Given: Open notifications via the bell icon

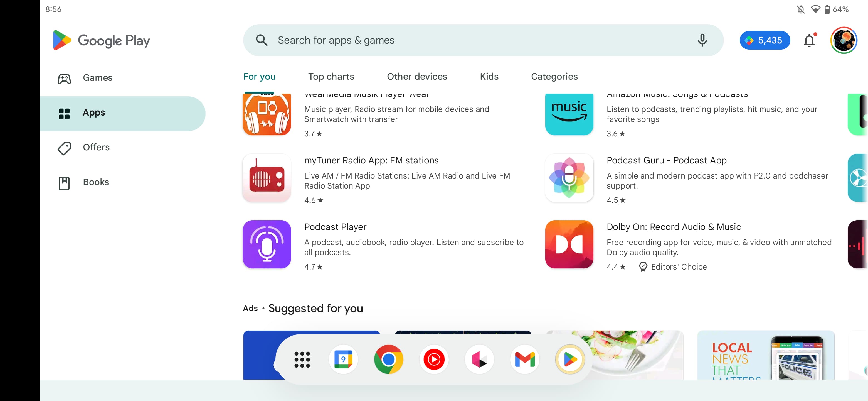Looking at the screenshot, I should click(x=809, y=40).
